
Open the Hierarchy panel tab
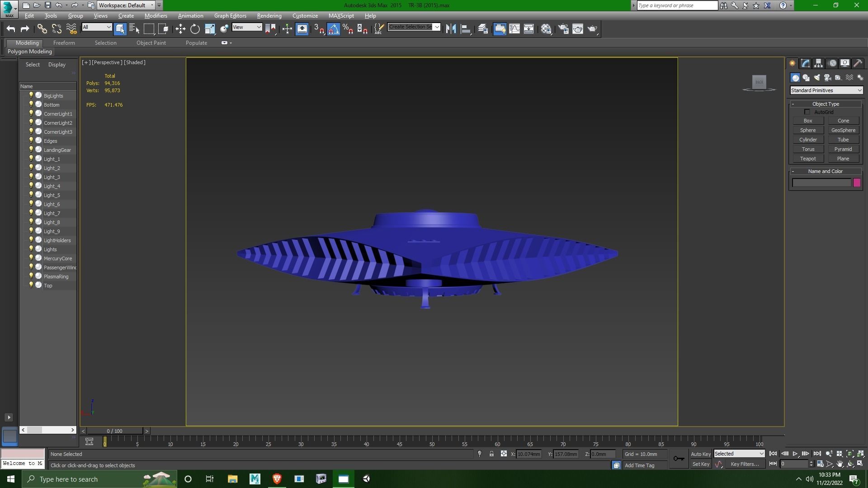[x=819, y=63]
